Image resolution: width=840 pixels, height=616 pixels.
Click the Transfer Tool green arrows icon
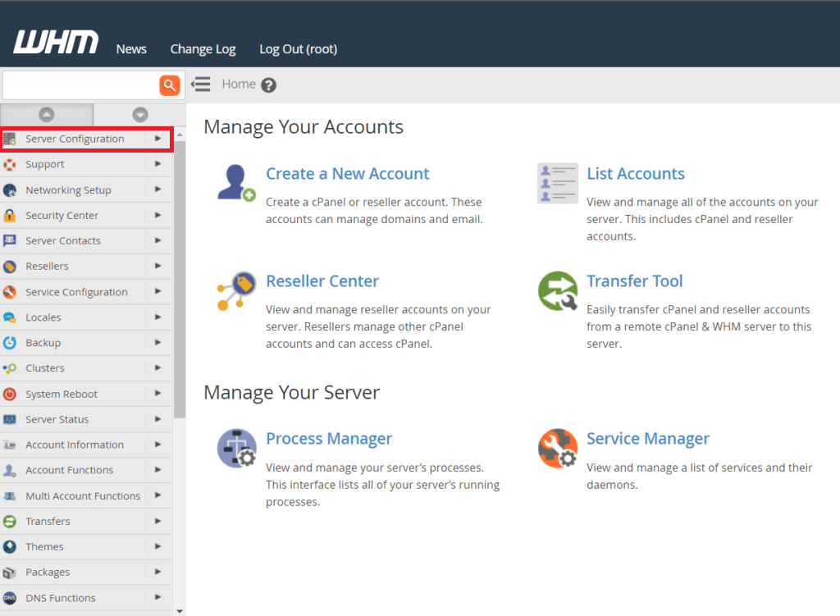pos(558,291)
